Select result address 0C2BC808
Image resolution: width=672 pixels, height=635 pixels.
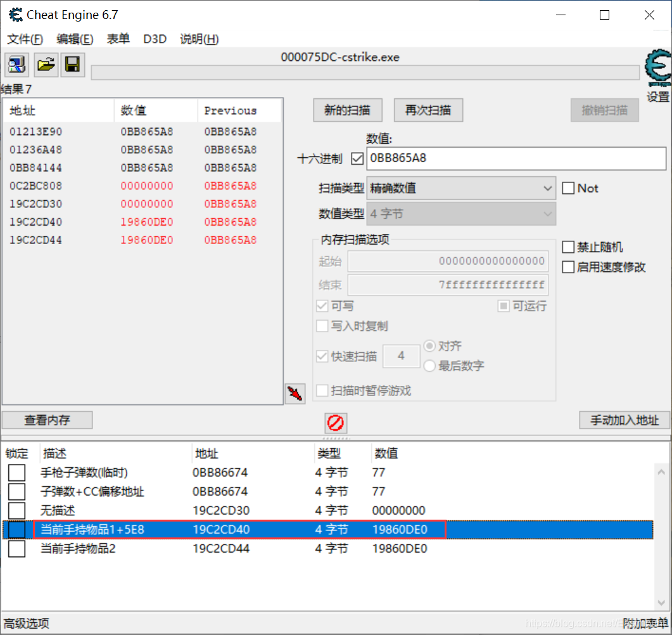(x=36, y=186)
